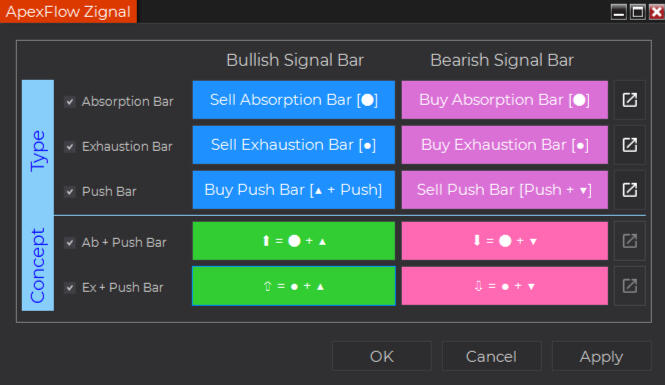The width and height of the screenshot is (665, 385).
Task: Click the pop-out icon for Ex + Push Bar
Action: pos(630,286)
